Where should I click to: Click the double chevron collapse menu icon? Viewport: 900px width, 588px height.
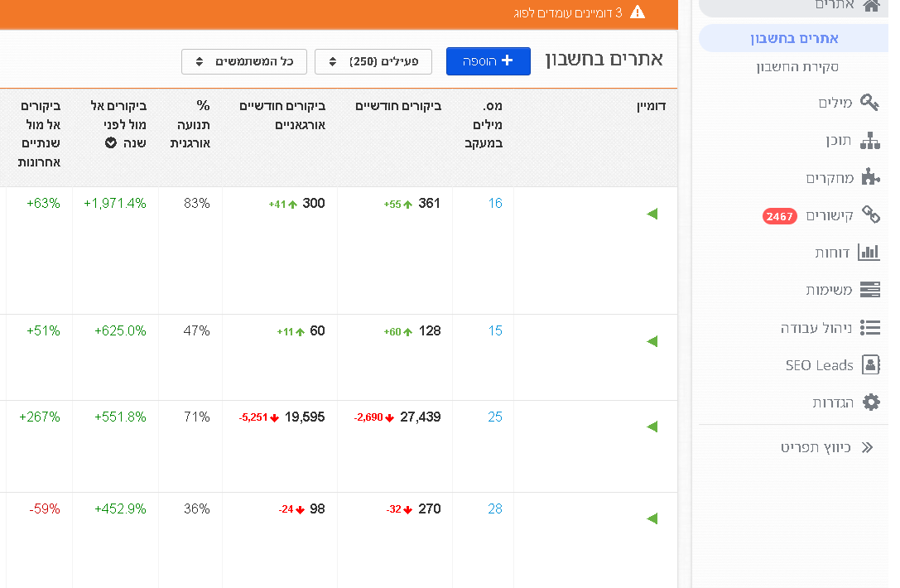point(867,447)
